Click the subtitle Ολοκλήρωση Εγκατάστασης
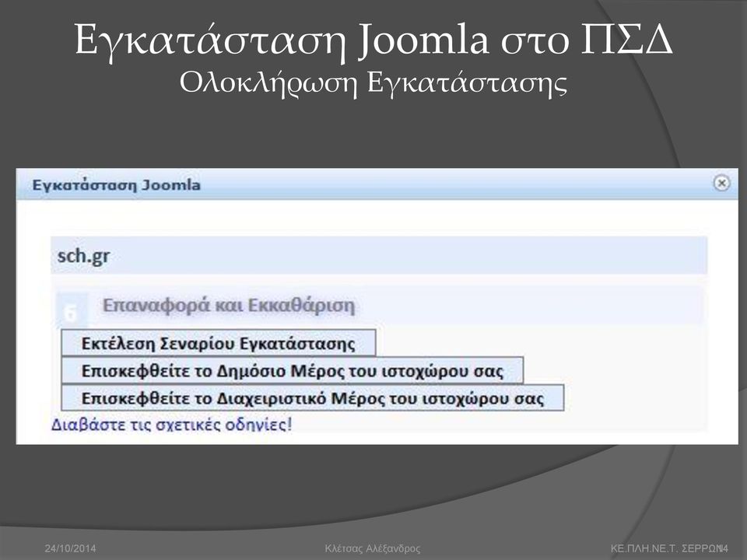This screenshot has width=747, height=560. 373,83
